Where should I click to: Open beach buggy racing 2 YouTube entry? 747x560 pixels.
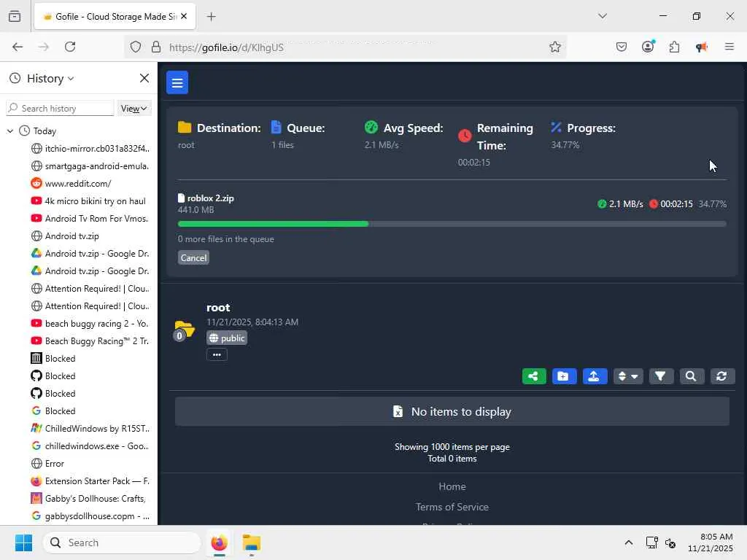coord(90,323)
